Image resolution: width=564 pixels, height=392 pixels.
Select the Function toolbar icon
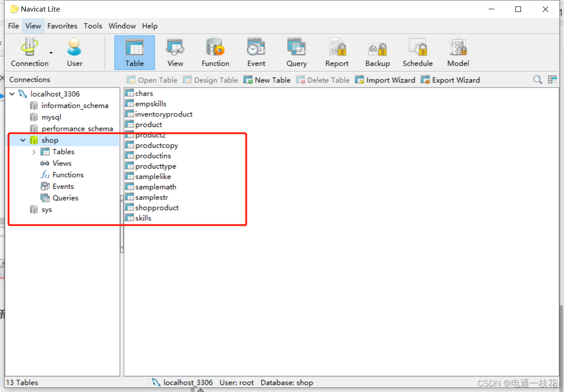215,53
